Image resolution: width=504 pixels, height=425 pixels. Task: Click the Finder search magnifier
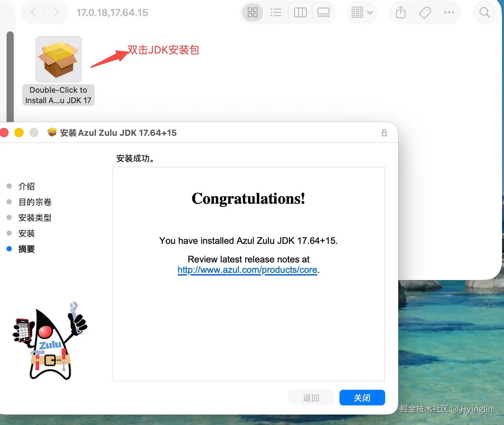tap(485, 13)
